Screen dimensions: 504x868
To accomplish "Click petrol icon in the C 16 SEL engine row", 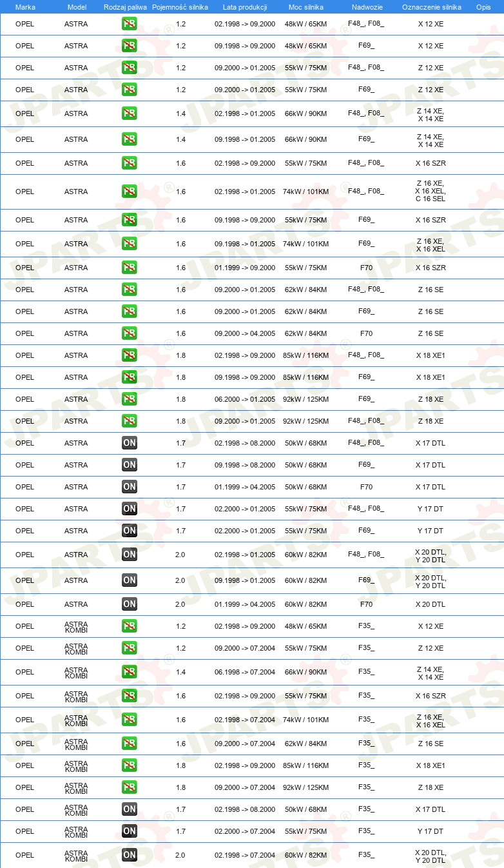I will [x=129, y=192].
